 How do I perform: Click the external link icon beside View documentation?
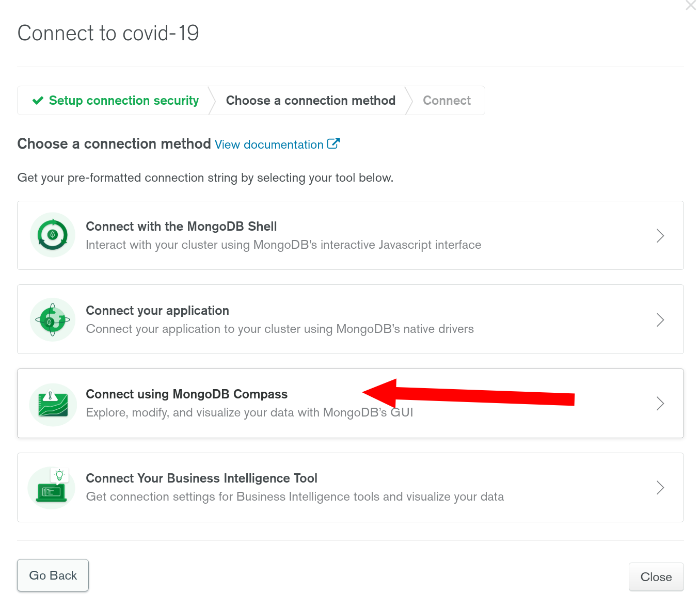click(333, 143)
